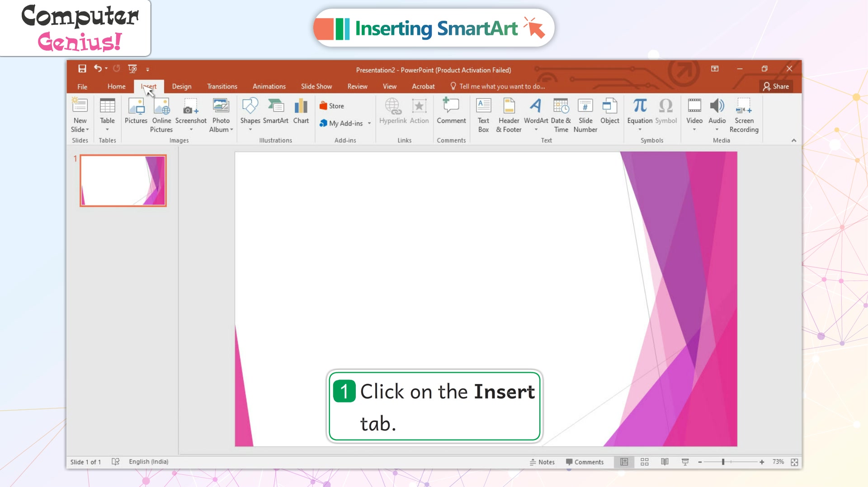
Task: Insert a Text Box
Action: pos(483,115)
